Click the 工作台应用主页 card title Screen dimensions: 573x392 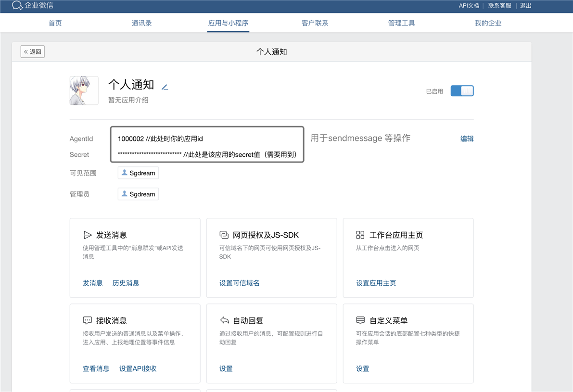pyautogui.click(x=396, y=235)
